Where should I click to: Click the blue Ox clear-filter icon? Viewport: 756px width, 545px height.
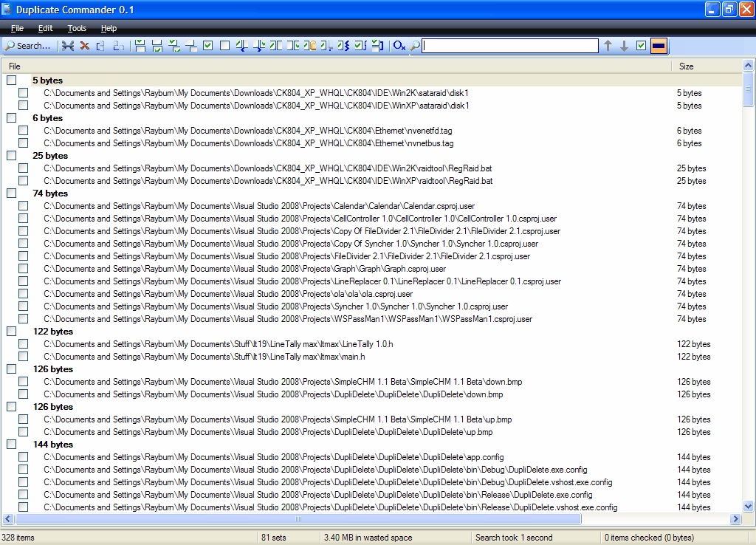coord(399,46)
